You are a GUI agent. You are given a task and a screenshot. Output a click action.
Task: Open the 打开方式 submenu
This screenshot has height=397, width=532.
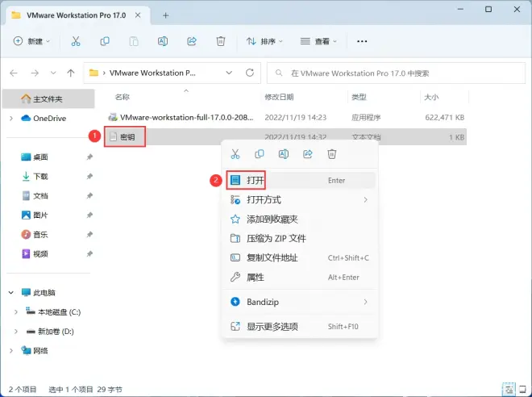point(301,199)
